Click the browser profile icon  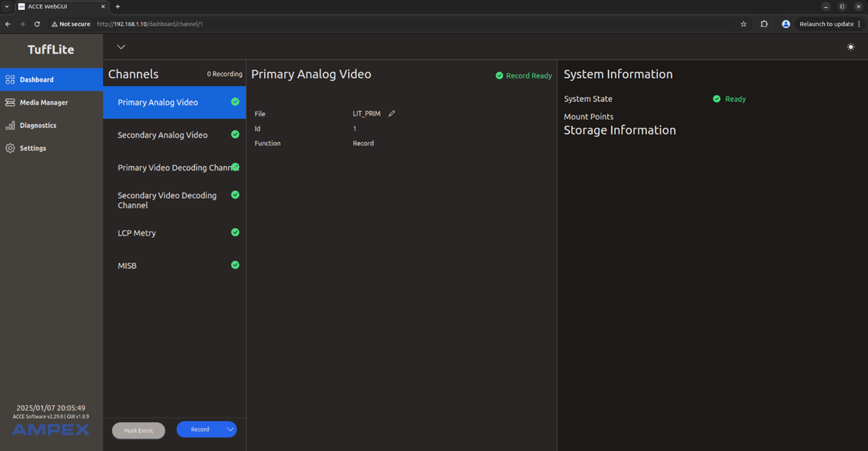click(x=785, y=24)
